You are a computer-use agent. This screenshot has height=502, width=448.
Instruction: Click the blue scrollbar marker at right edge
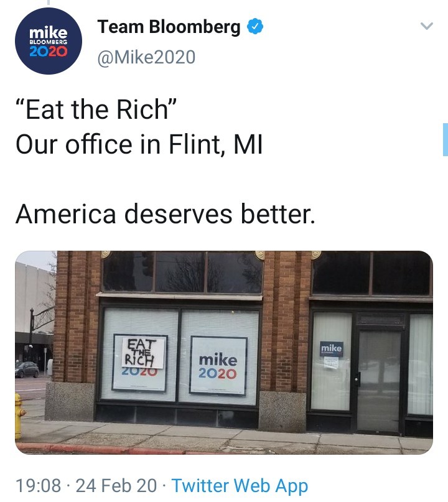click(x=445, y=139)
